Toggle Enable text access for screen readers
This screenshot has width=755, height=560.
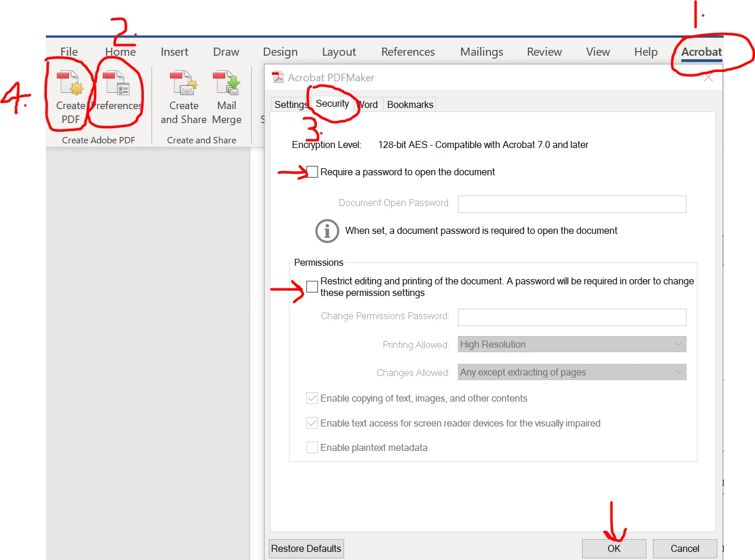click(312, 423)
